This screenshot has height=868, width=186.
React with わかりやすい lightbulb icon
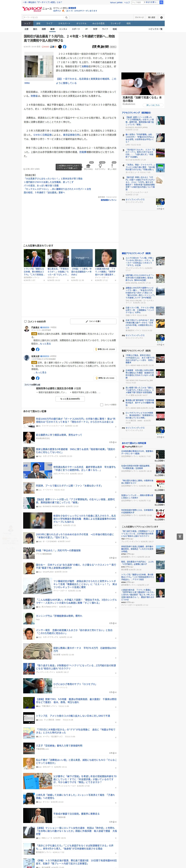point(100,166)
